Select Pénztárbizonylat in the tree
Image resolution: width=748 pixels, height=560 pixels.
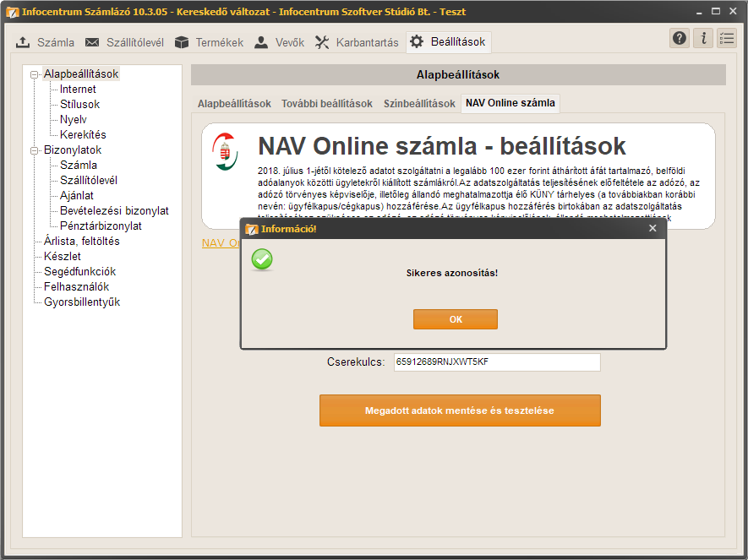101,226
